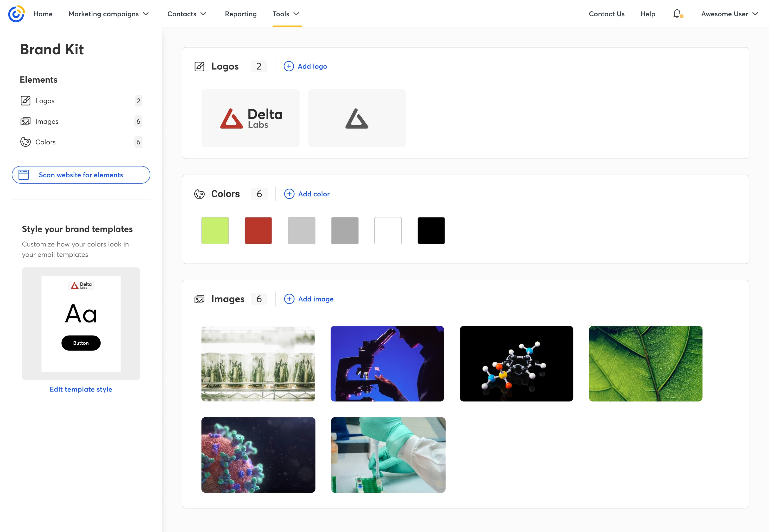Select the white color swatch
The image size is (769, 532).
pyautogui.click(x=388, y=231)
